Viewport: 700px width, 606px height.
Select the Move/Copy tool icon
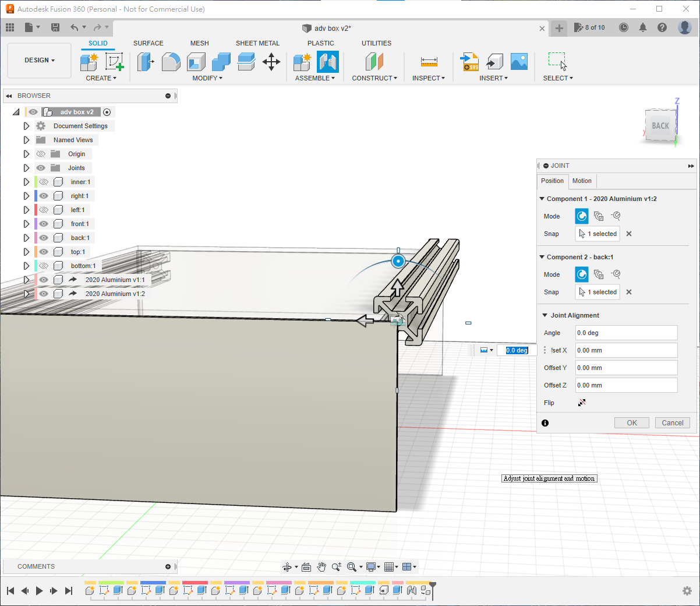point(271,61)
